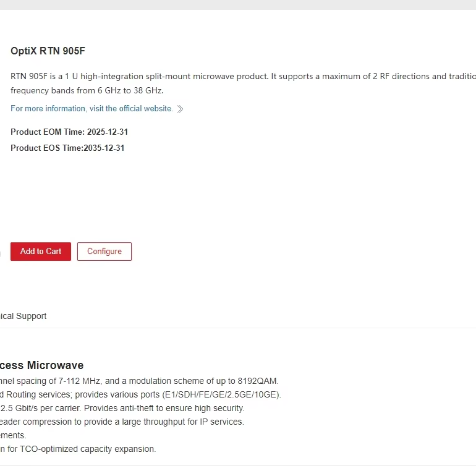The image size is (476, 476).
Task: Click the Microwave section heading
Action: pos(41,365)
